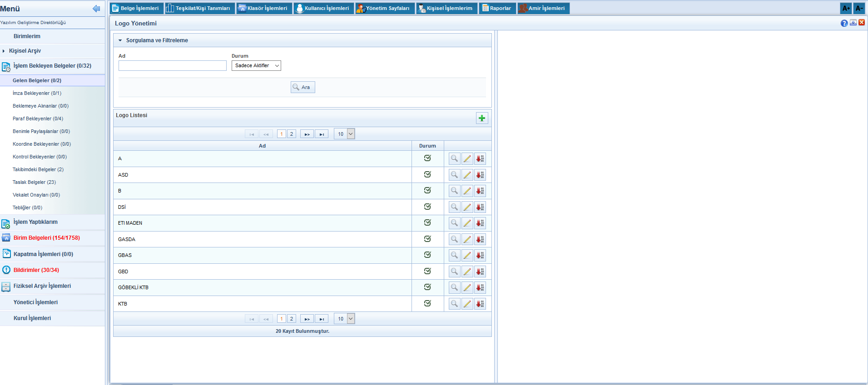Decrease font size with A- icon
868x385 pixels.
[859, 8]
